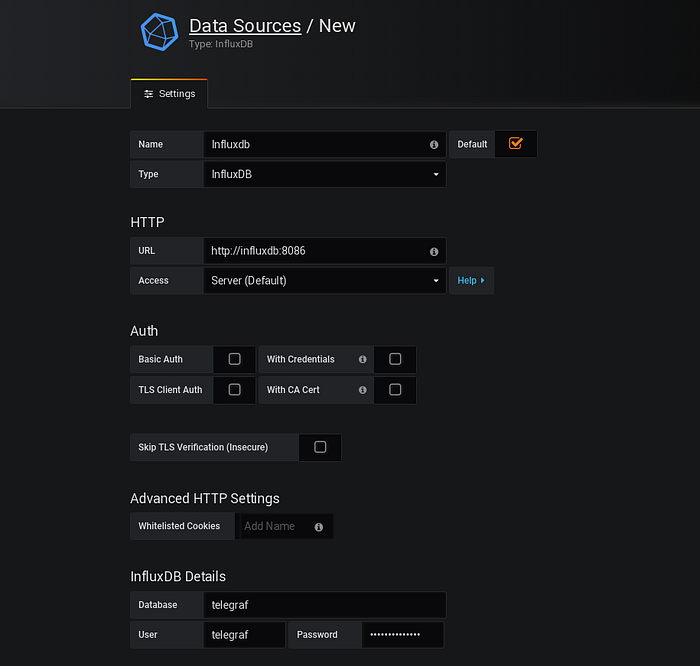Click the With CA Cert info icon
Viewport: 700px width, 666px height.
tap(362, 390)
